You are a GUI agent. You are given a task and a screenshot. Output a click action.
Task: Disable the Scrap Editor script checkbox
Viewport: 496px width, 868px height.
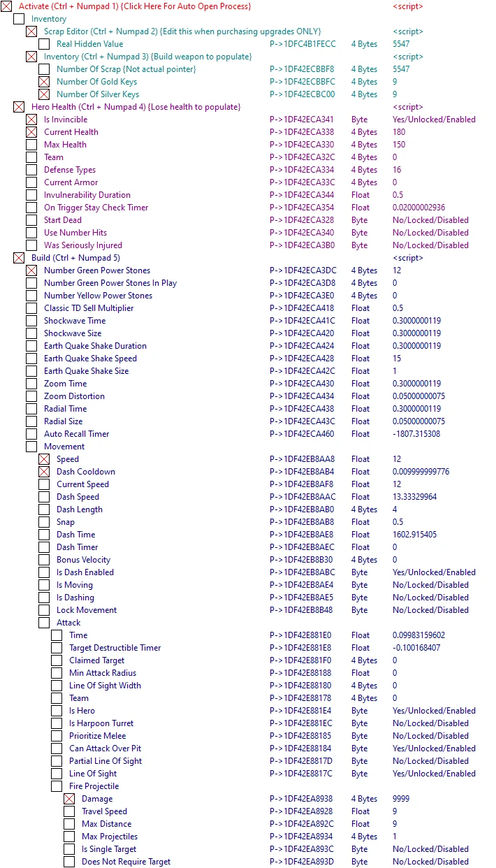click(x=31, y=31)
